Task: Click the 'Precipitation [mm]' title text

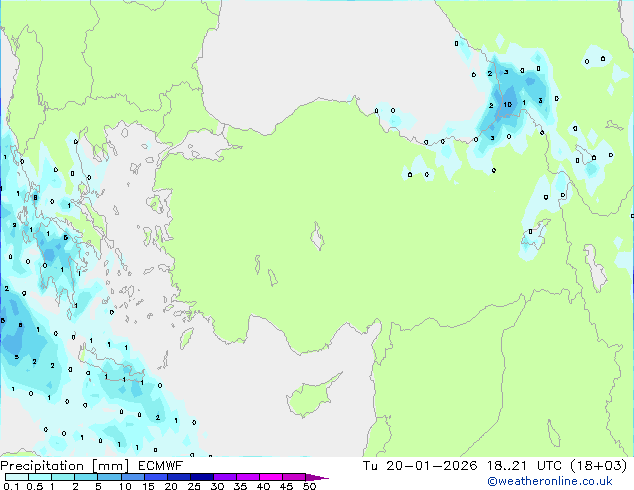Action: click(x=65, y=466)
